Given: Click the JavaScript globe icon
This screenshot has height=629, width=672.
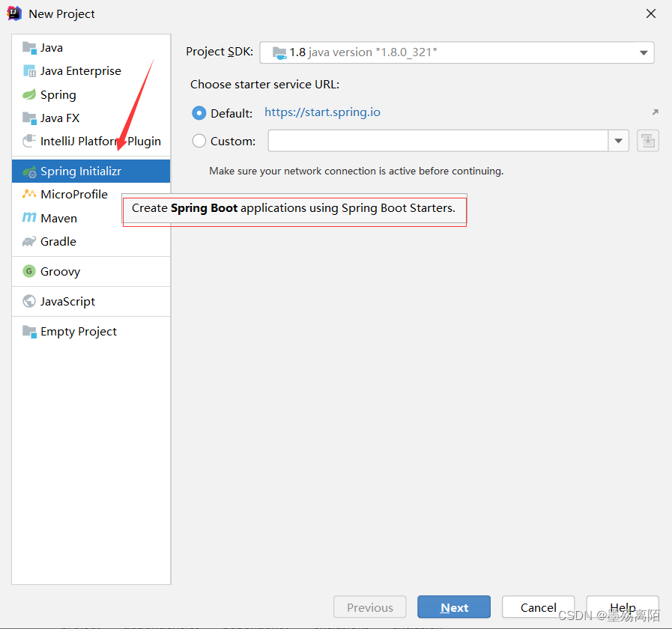Looking at the screenshot, I should (x=29, y=301).
